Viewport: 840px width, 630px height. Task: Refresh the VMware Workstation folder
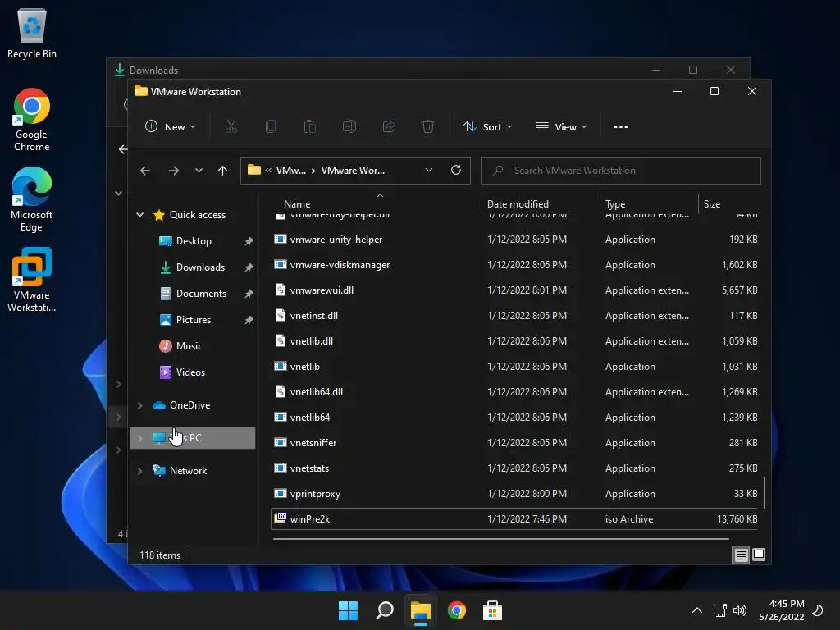coord(456,171)
